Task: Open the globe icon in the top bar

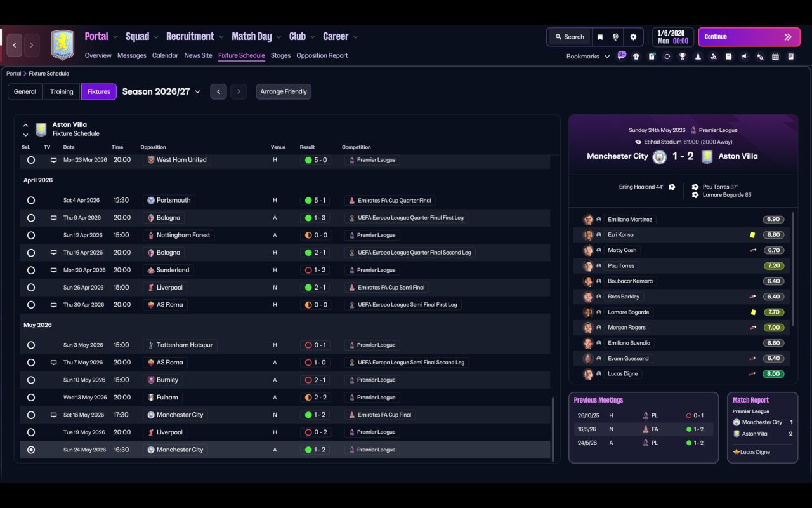Action: coord(615,37)
